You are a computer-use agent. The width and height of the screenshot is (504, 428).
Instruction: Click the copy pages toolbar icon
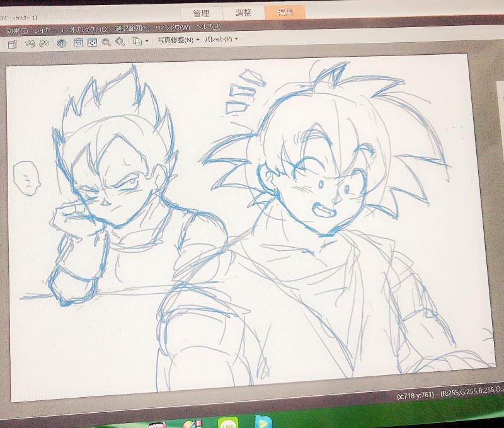[137, 42]
